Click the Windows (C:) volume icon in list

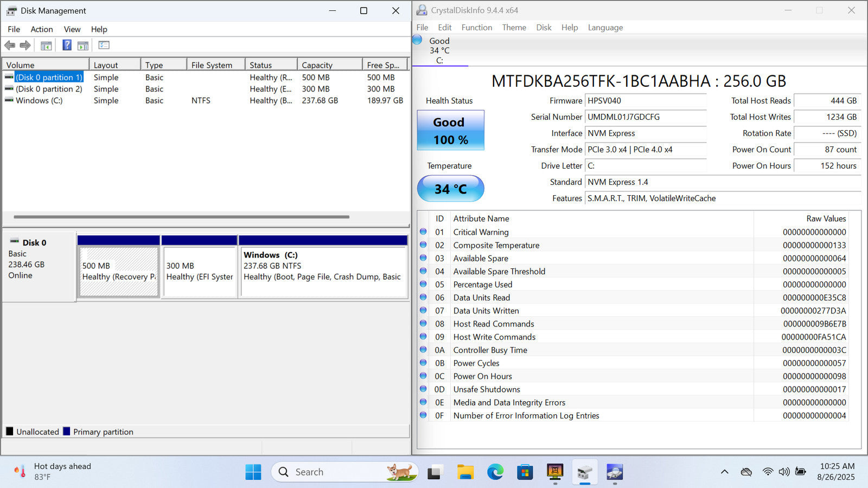click(9, 100)
